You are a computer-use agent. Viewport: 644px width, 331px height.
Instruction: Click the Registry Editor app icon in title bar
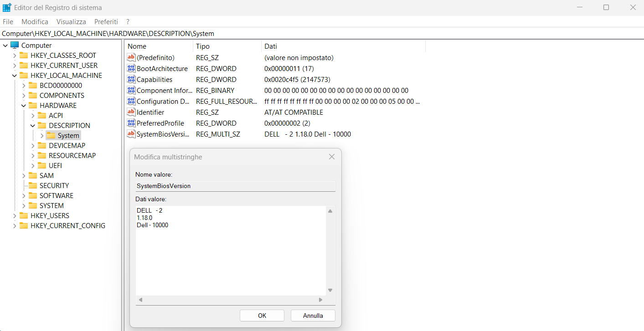click(7, 8)
